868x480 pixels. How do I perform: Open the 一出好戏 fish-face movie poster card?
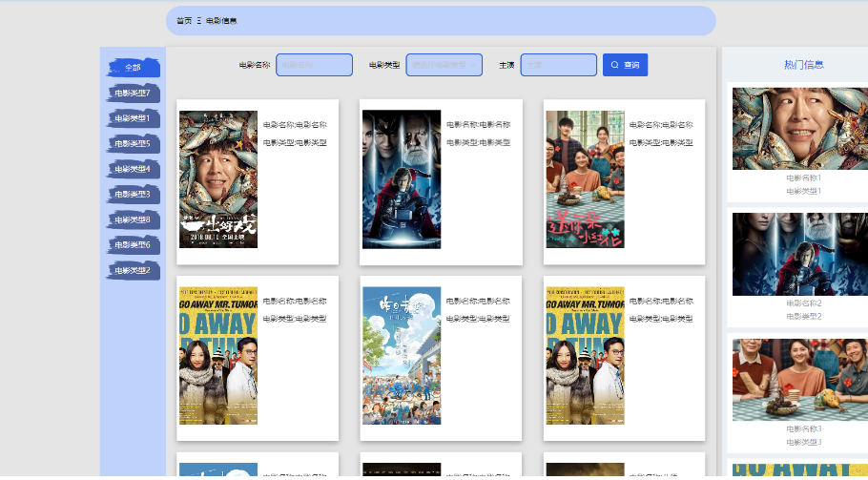pos(218,178)
